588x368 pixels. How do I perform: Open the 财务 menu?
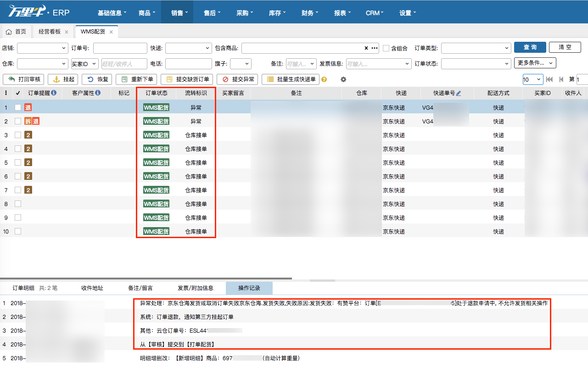[x=310, y=13]
